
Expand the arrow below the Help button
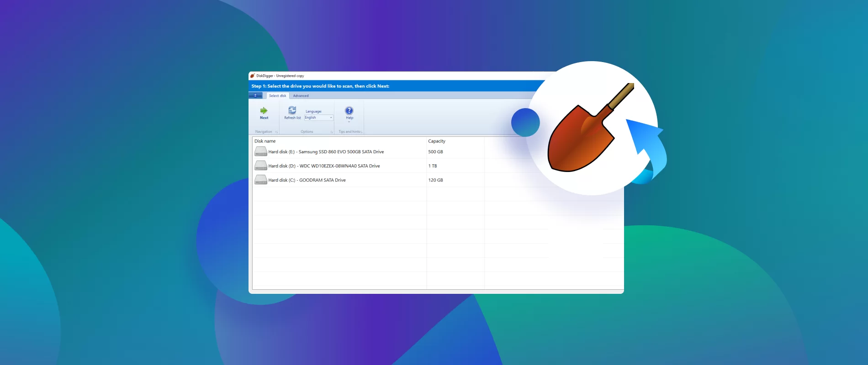(x=349, y=122)
